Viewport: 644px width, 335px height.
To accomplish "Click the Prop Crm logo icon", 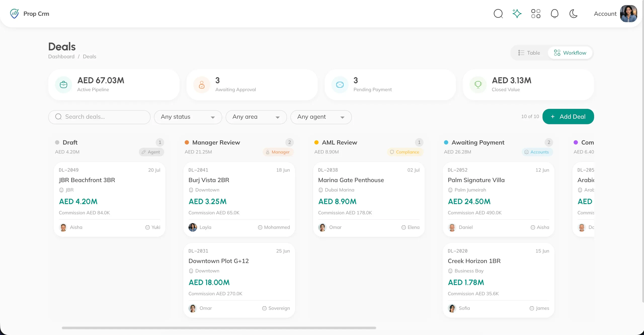I will (14, 14).
